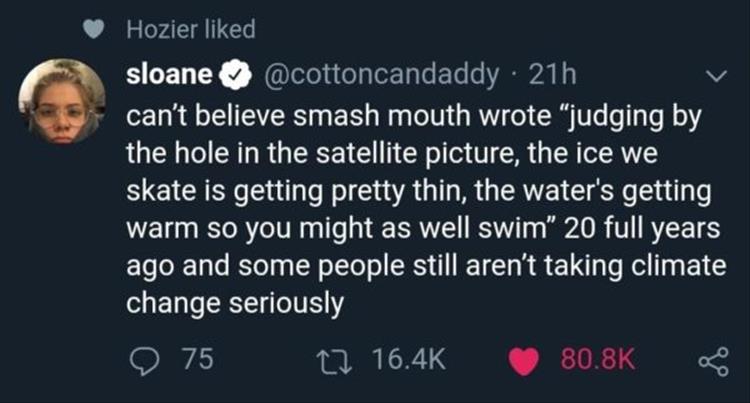The width and height of the screenshot is (750, 403).
Task: Open the share icon
Action: point(712,359)
